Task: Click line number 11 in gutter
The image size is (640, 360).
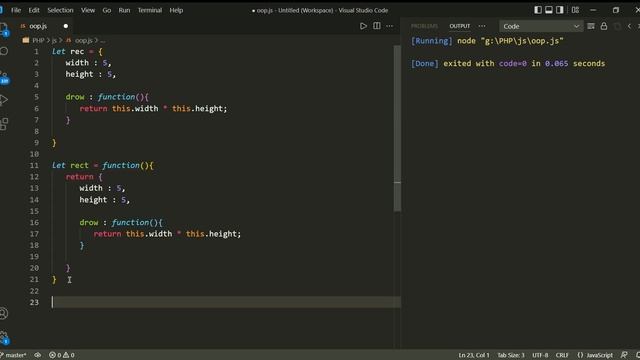Action: 34,165
